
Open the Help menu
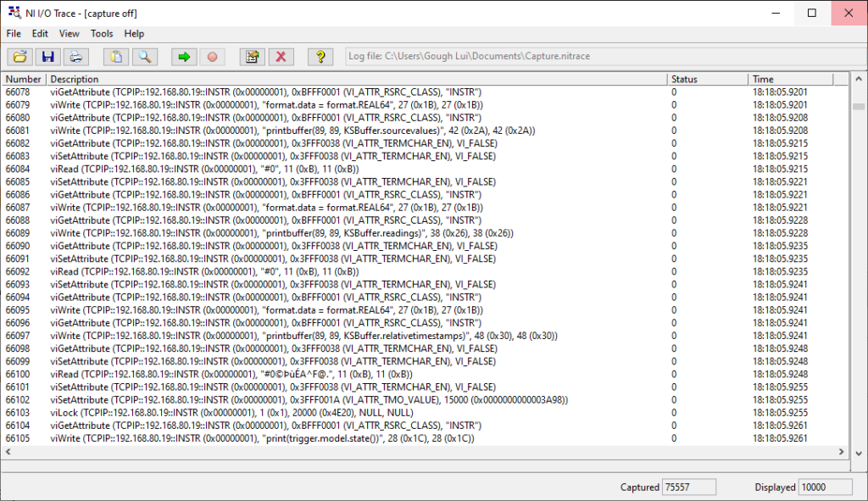pyautogui.click(x=134, y=34)
